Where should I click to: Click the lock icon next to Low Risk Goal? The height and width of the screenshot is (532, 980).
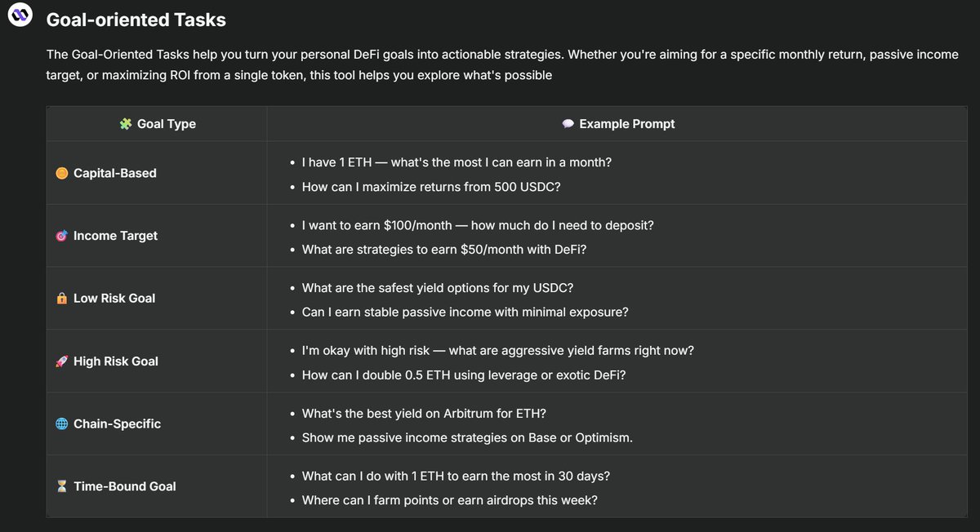pyautogui.click(x=61, y=299)
